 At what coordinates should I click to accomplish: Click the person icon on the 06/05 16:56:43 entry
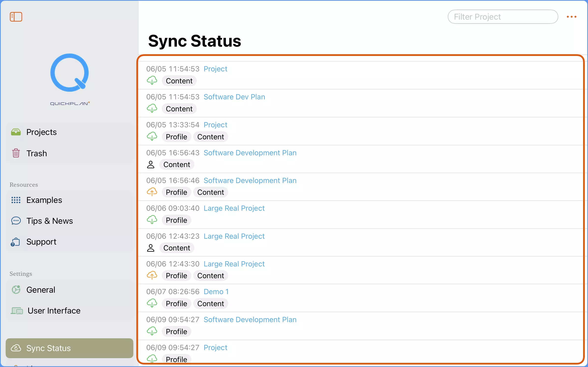click(151, 164)
